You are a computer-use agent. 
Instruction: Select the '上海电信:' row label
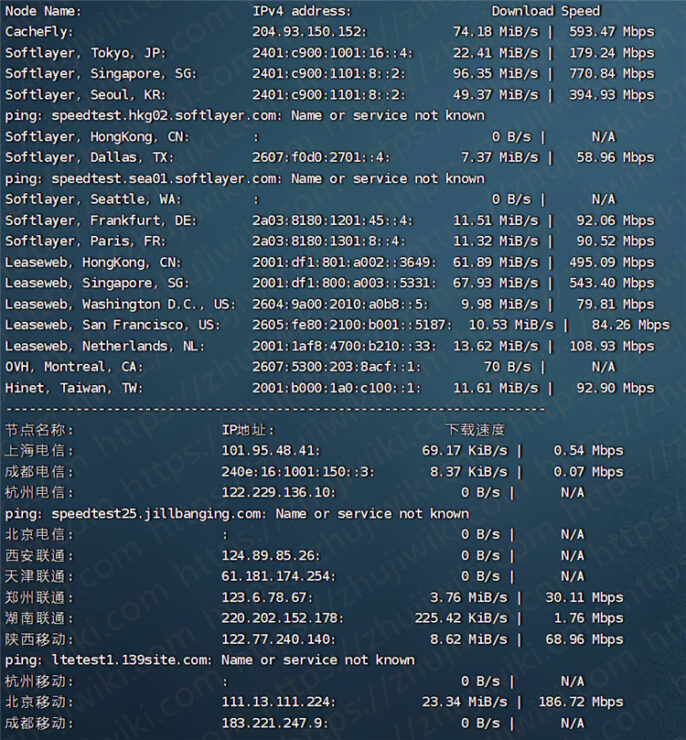pos(40,451)
